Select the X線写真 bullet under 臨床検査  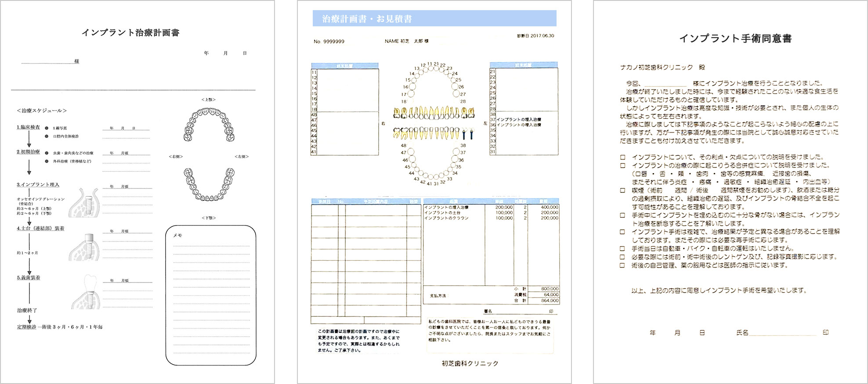(47, 128)
